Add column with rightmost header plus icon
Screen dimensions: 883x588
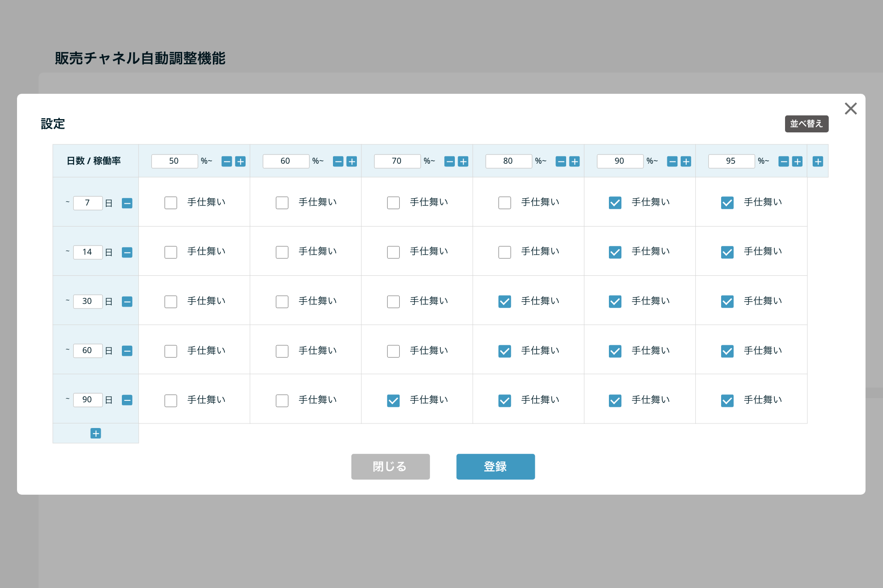click(818, 161)
